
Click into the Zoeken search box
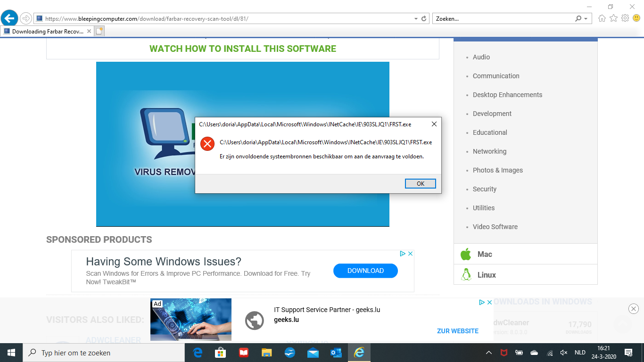[x=504, y=19]
